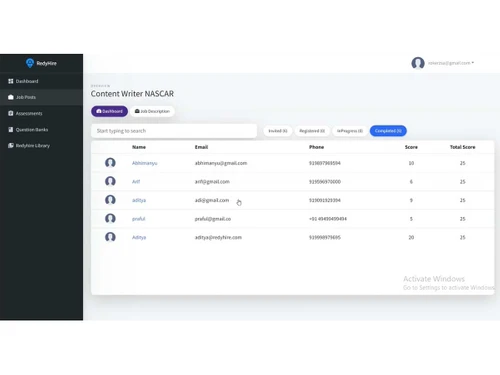Viewport: 500px width, 375px height.
Task: Click email arif@gmail.com
Action: click(212, 182)
